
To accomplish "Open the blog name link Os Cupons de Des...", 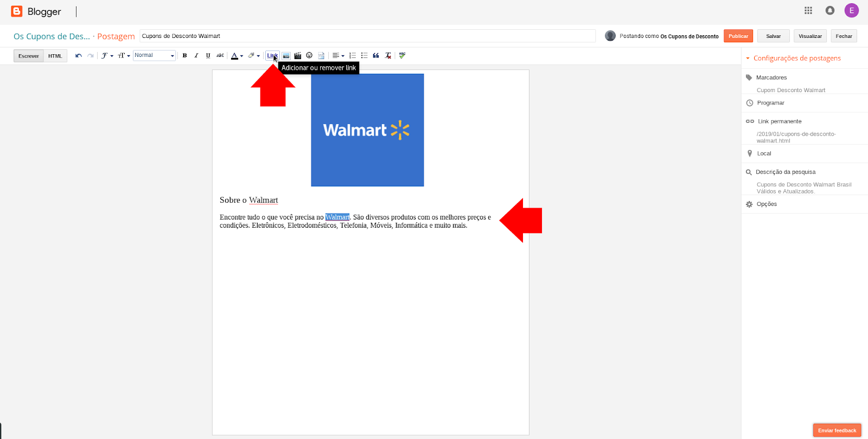I will 52,36.
